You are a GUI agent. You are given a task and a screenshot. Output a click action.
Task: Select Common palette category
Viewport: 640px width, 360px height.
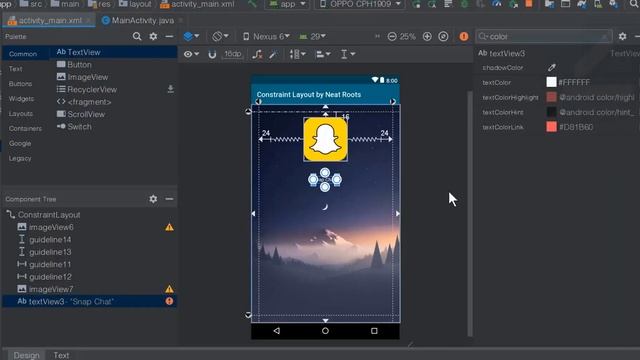[23, 54]
